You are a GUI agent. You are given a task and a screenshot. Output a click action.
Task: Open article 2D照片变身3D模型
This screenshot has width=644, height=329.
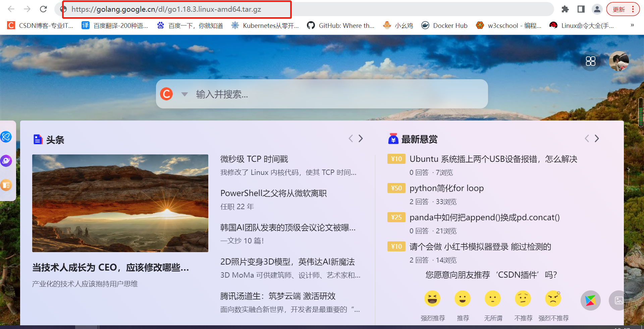[x=287, y=262]
